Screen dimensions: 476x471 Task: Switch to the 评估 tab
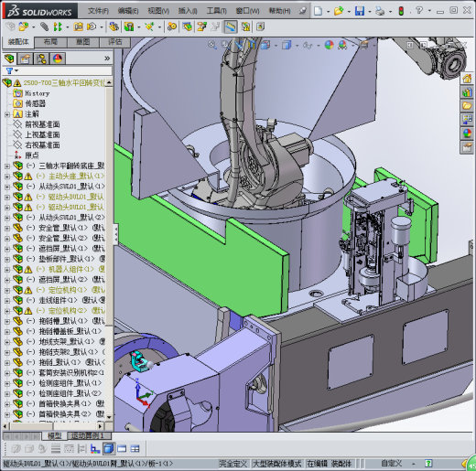115,42
